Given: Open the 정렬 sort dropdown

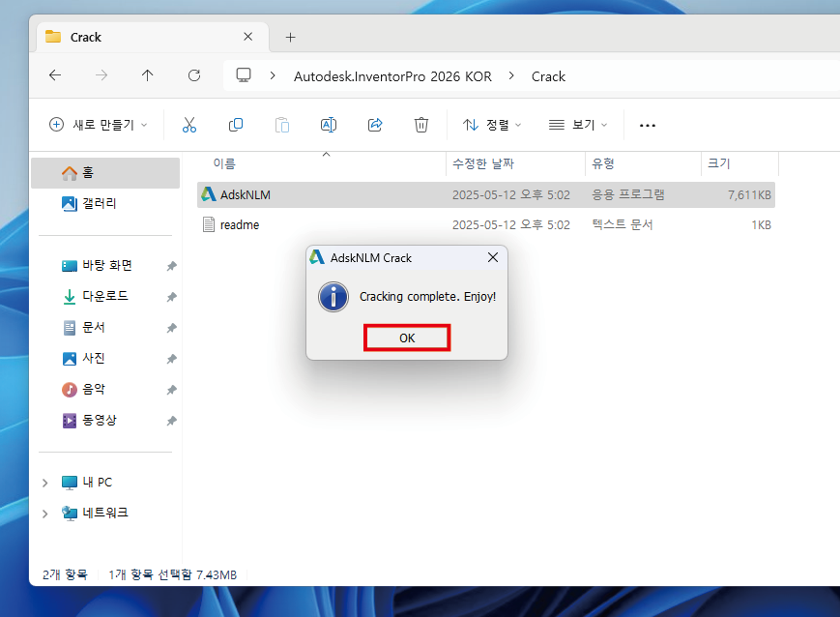Looking at the screenshot, I should (492, 125).
